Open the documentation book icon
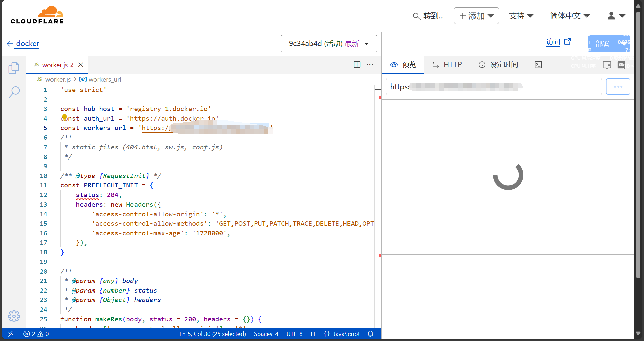 coord(607,65)
